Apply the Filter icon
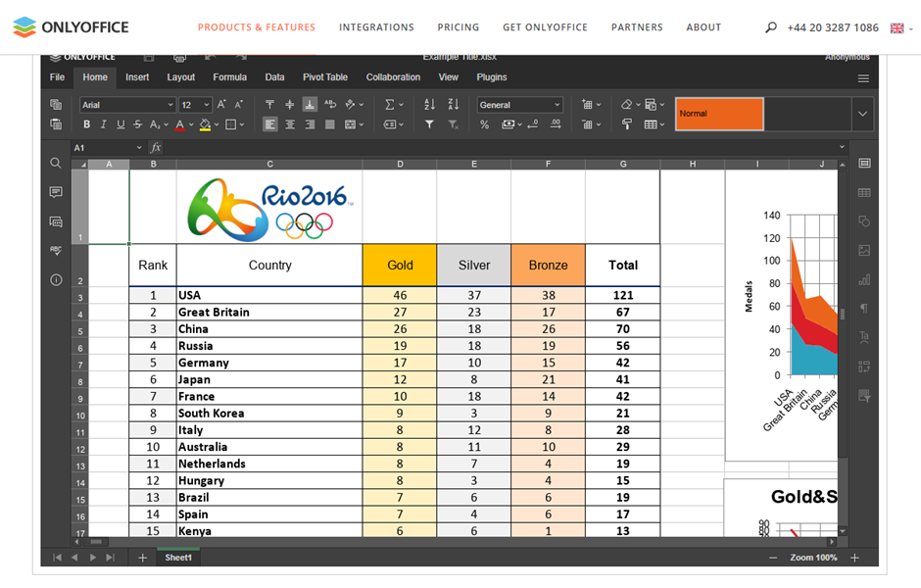Screen dimensions: 921x588 coord(429,123)
